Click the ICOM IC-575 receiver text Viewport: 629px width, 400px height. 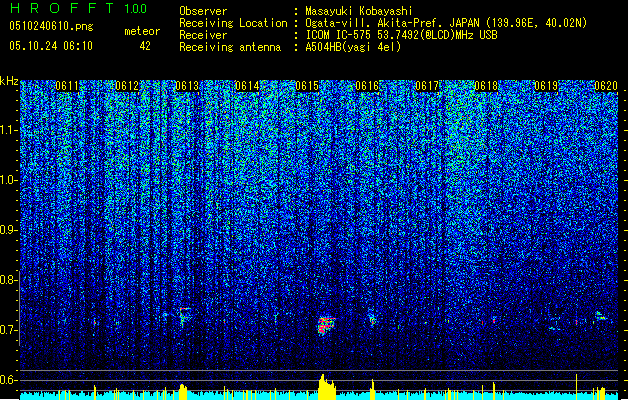click(401, 35)
